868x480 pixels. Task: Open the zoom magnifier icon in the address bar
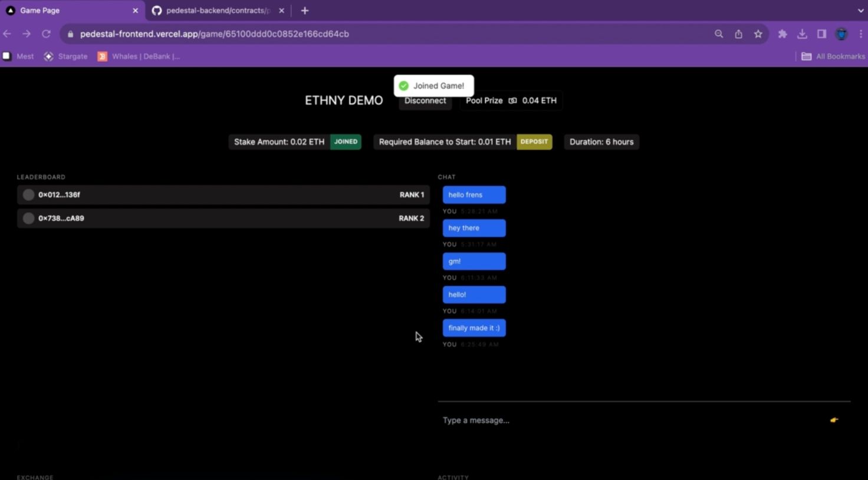click(719, 34)
